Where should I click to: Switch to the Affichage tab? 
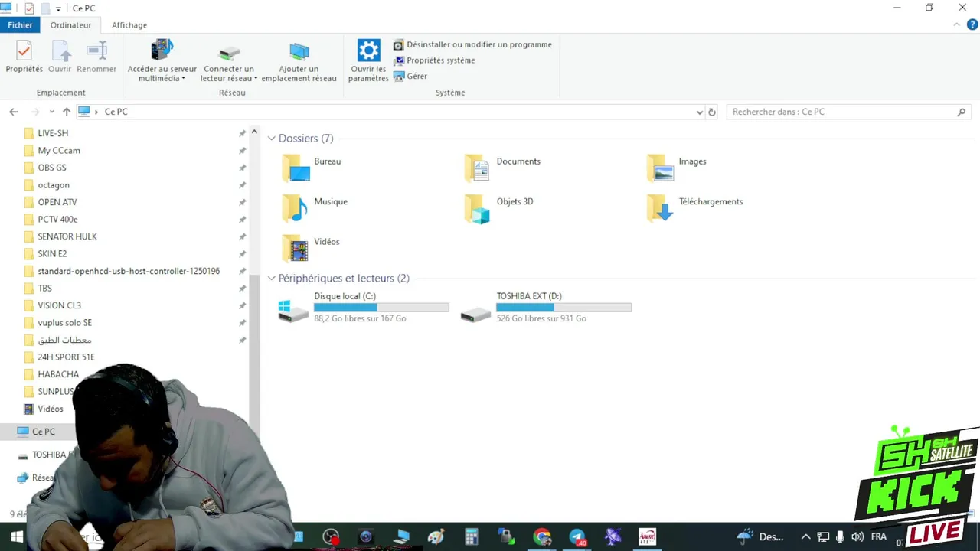pyautogui.click(x=129, y=25)
